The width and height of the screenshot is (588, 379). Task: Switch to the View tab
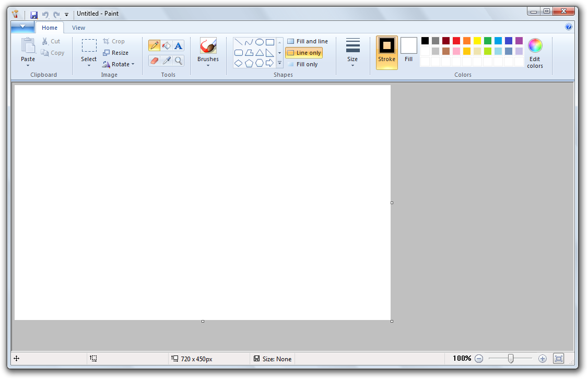78,28
